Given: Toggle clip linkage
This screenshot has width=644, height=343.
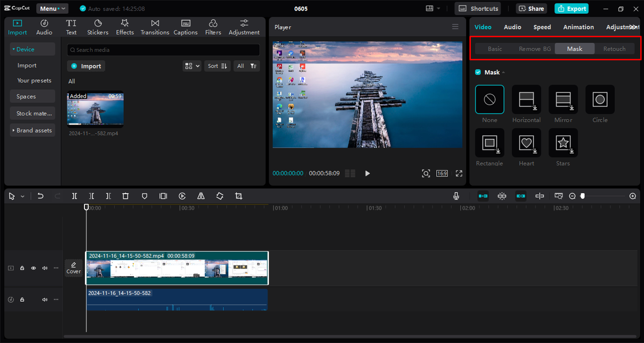Looking at the screenshot, I should (521, 196).
